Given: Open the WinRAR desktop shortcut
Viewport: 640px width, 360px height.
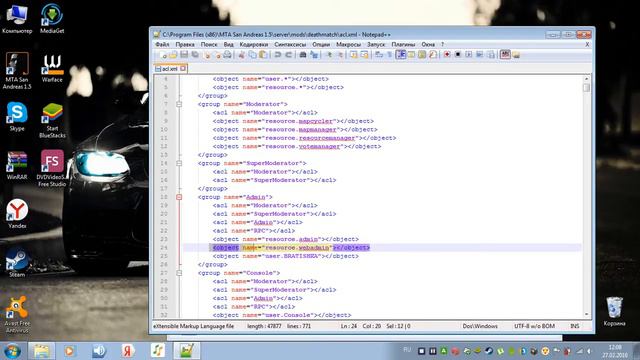Looking at the screenshot, I should [17, 165].
